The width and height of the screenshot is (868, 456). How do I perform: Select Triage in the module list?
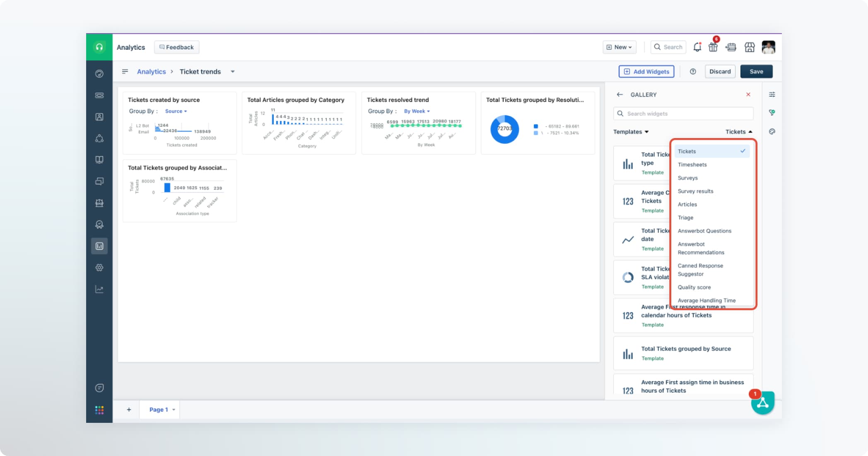click(x=711, y=218)
